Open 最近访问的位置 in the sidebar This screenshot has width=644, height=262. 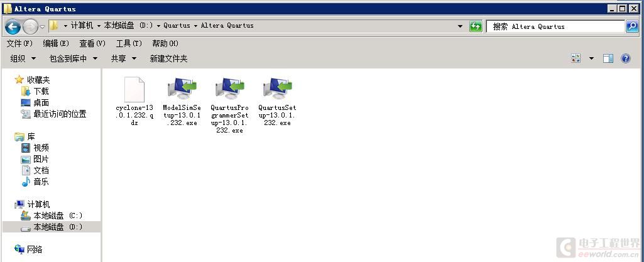(60, 114)
